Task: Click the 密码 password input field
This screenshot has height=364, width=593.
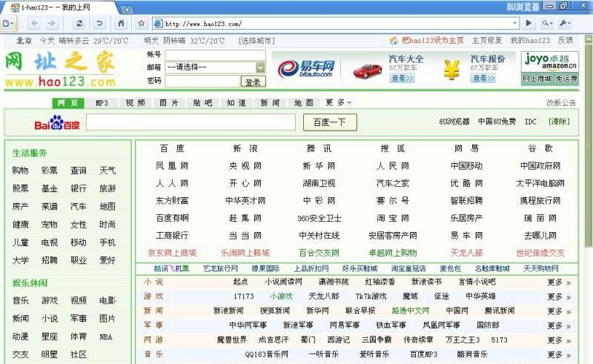Action: [202, 81]
